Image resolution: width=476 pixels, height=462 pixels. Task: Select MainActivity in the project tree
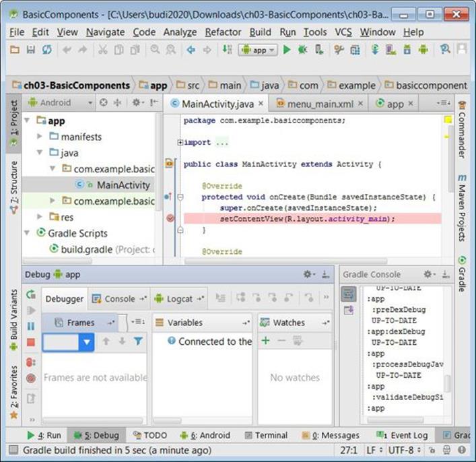[x=88, y=185]
